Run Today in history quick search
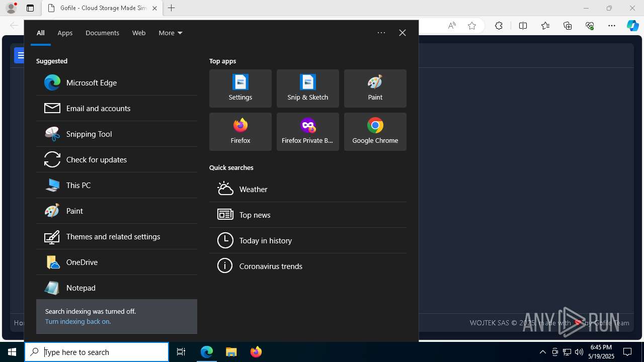This screenshot has height=362, width=644. (308, 240)
